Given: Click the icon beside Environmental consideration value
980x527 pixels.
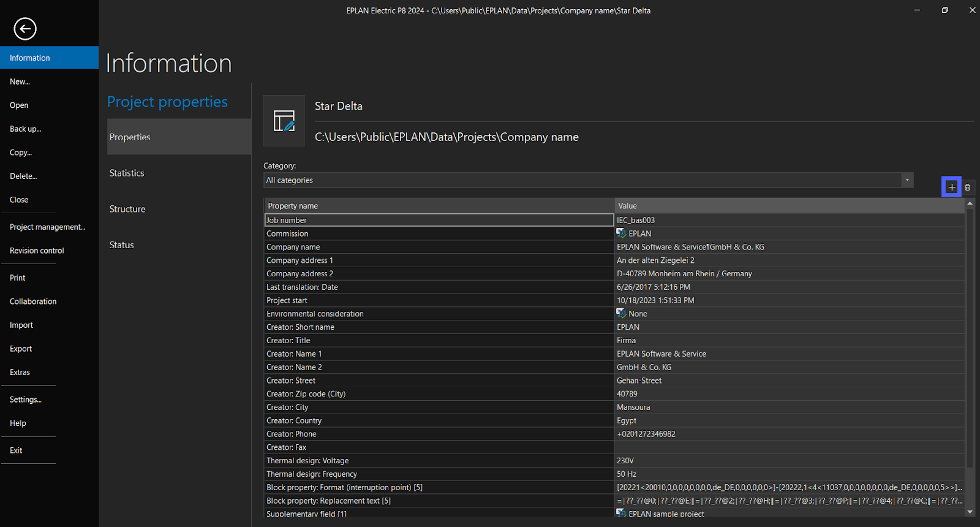Looking at the screenshot, I should tap(621, 314).
